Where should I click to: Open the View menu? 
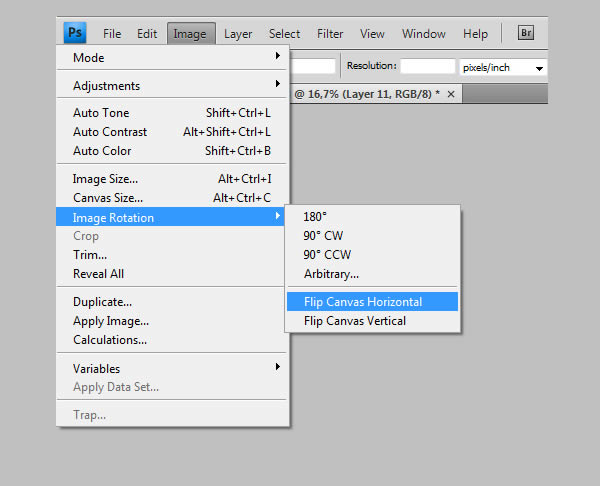372,34
